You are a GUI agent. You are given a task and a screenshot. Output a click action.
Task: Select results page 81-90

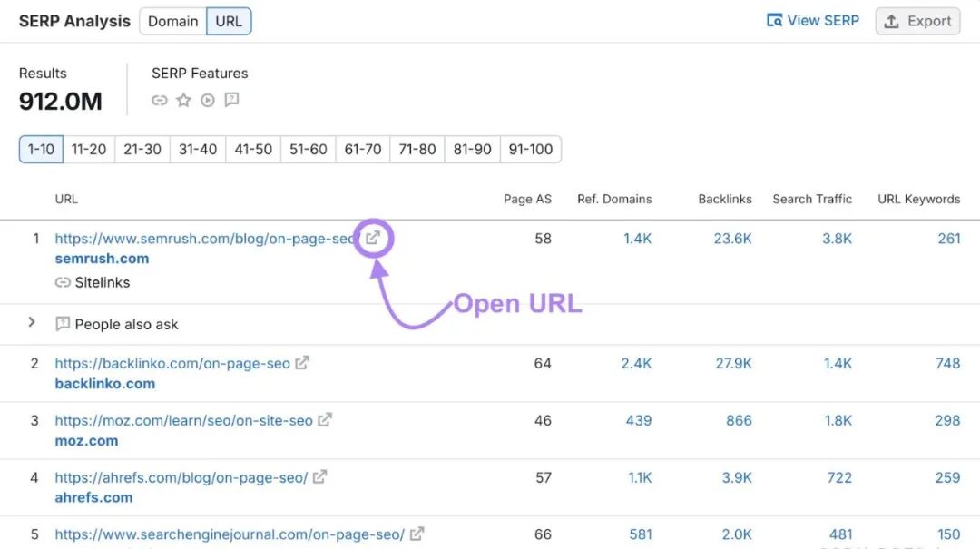pos(473,150)
